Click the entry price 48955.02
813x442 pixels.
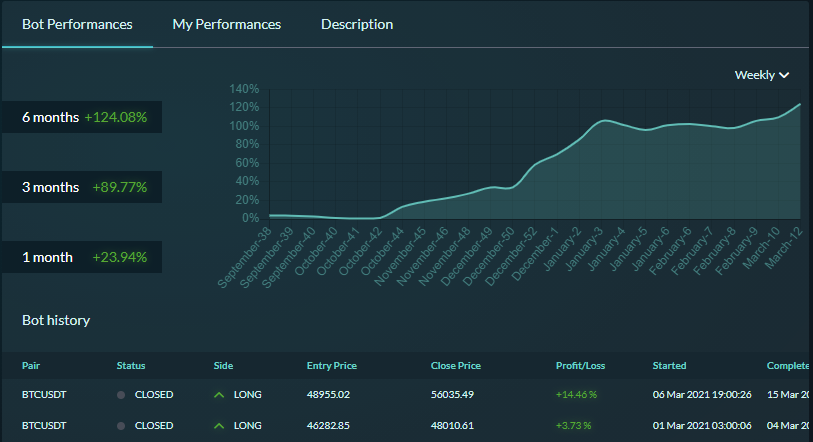328,395
